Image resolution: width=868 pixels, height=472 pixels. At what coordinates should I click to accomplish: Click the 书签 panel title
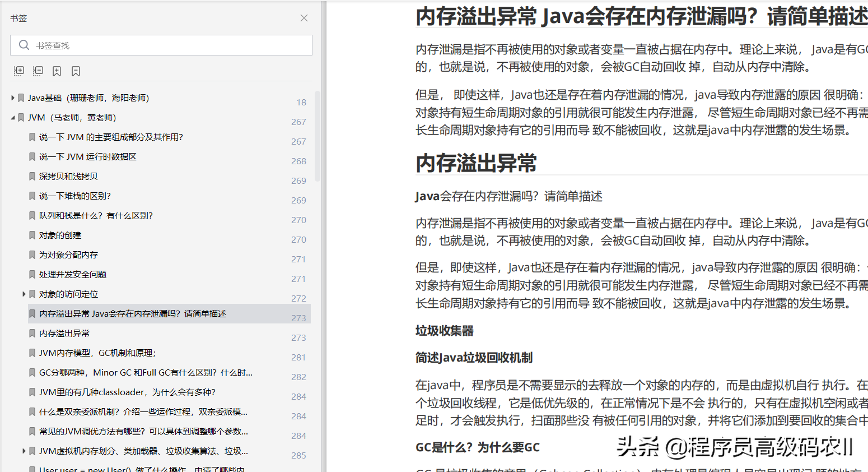(x=18, y=18)
